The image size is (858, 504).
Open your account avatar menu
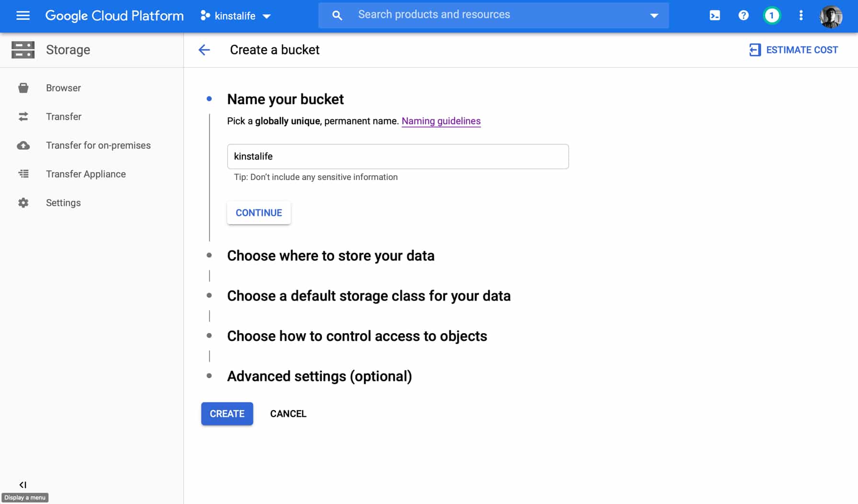pos(831,16)
